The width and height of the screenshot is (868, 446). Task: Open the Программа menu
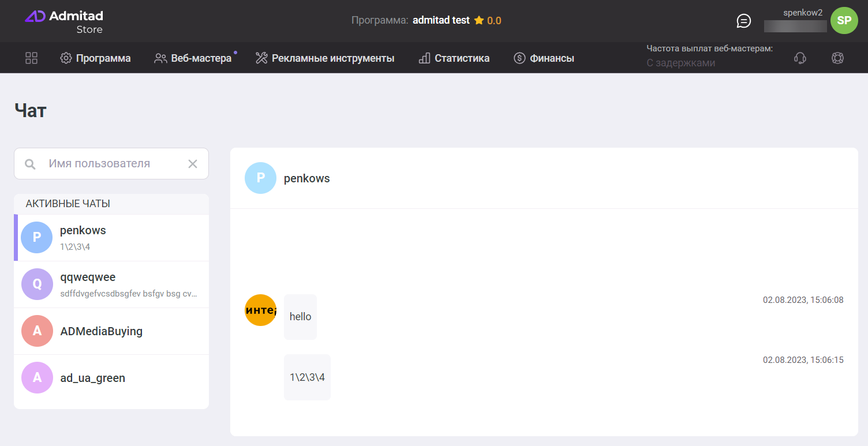(x=96, y=58)
